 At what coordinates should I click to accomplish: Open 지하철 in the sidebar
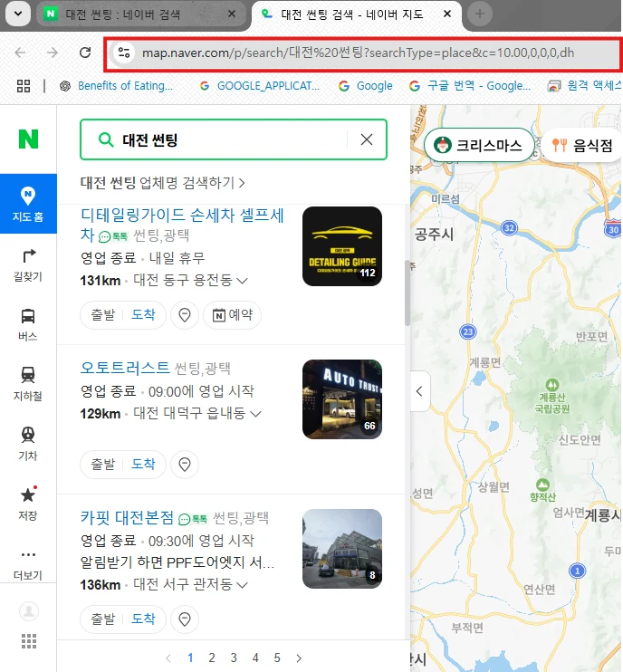coord(28,384)
